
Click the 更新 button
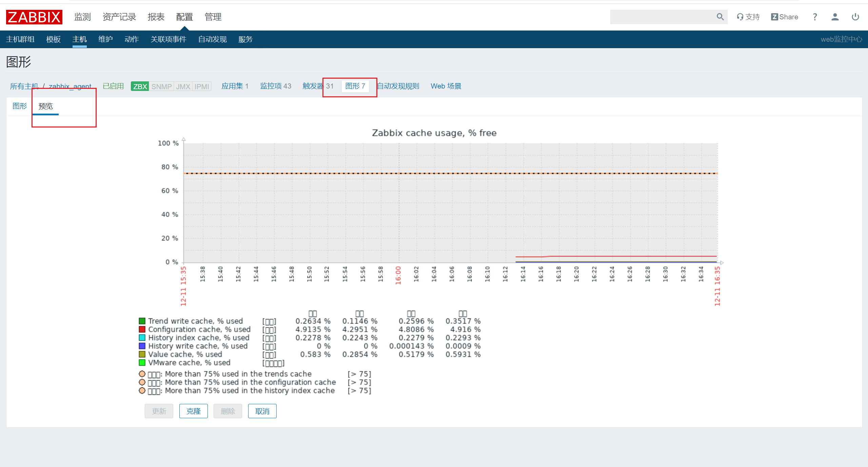pyautogui.click(x=159, y=411)
